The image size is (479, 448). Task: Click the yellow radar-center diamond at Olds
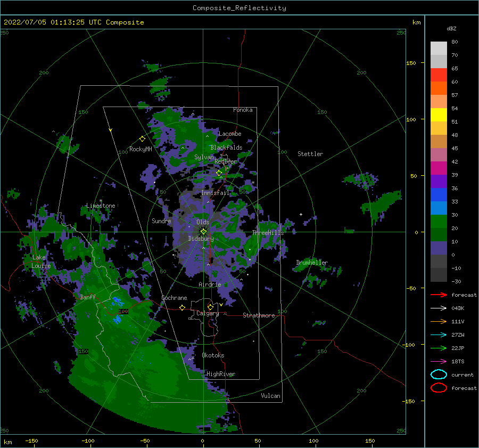pos(203,232)
